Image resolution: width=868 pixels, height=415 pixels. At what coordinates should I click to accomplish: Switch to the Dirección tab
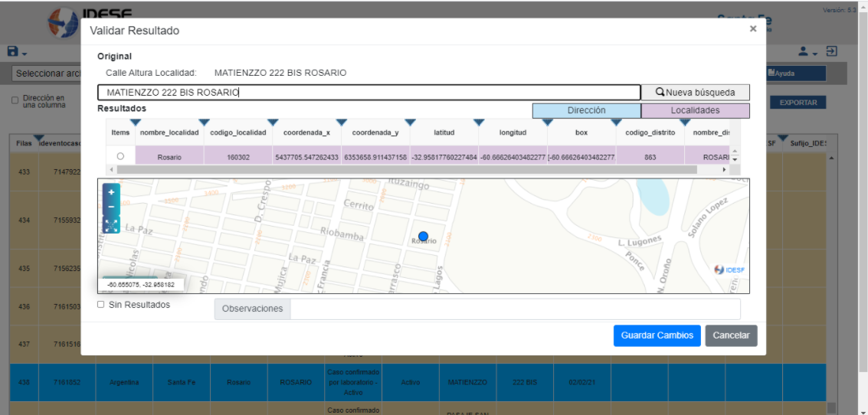coord(586,111)
